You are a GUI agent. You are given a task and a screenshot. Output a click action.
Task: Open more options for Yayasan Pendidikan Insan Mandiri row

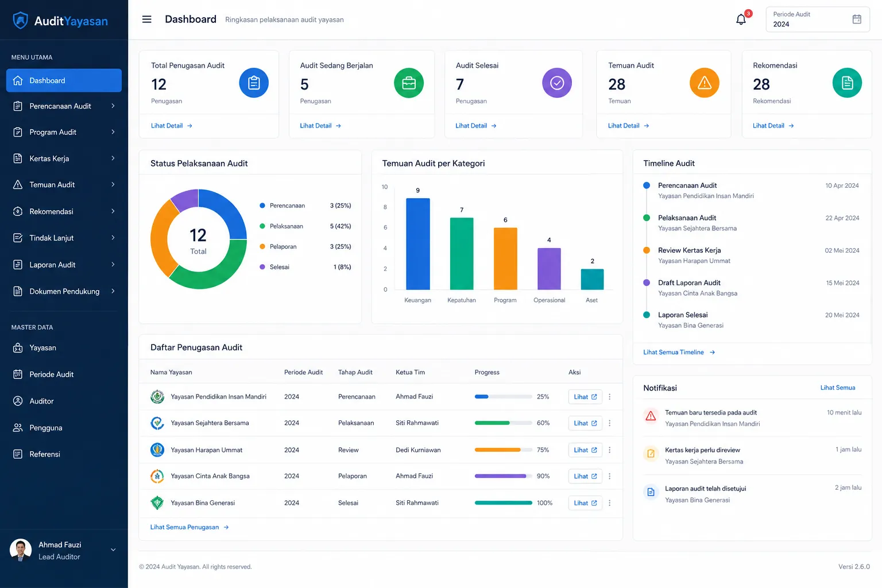(x=609, y=397)
